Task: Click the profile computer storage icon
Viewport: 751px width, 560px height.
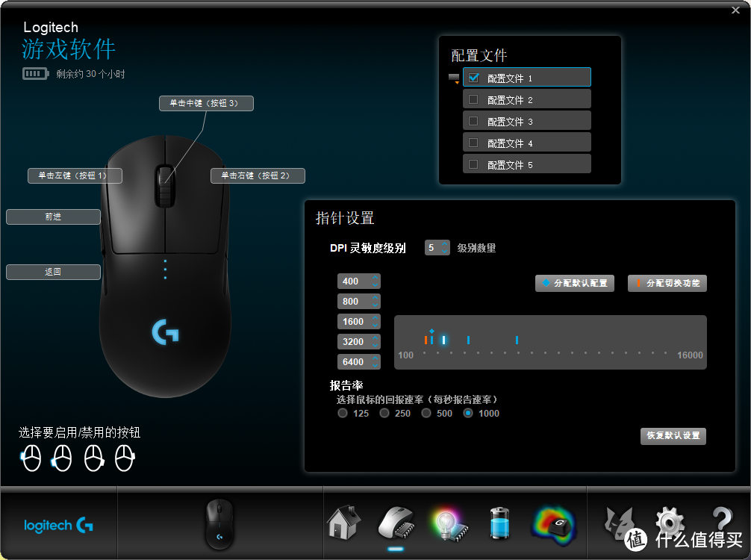Action: coord(454,78)
